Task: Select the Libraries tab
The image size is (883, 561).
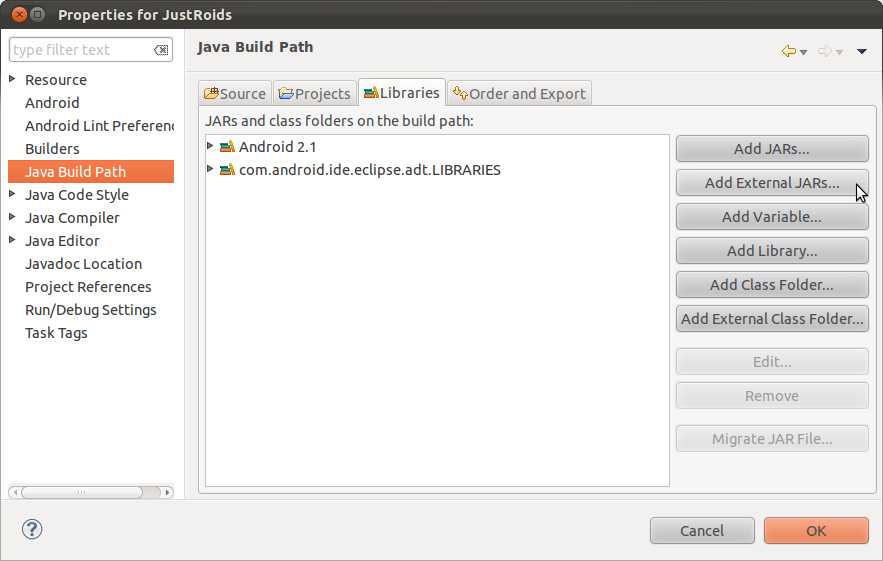Action: [402, 92]
